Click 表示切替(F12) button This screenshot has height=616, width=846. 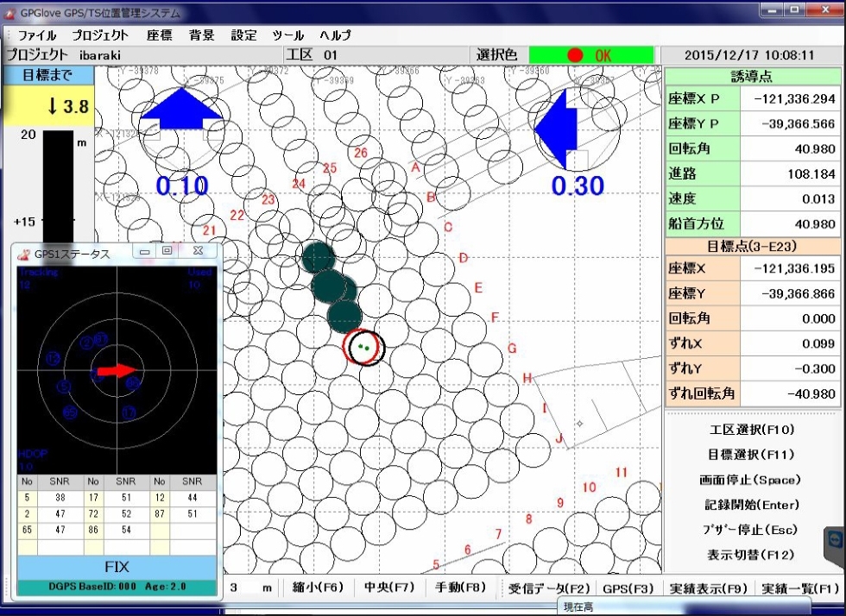tap(750, 555)
